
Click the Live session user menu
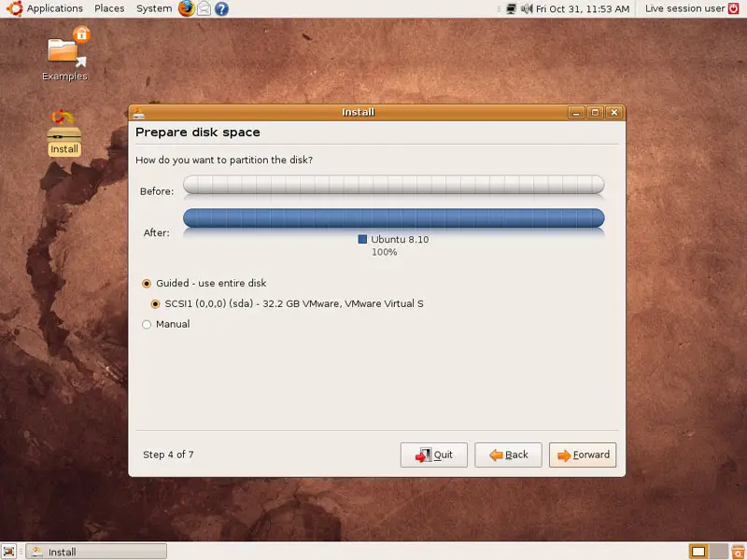pyautogui.click(x=684, y=8)
